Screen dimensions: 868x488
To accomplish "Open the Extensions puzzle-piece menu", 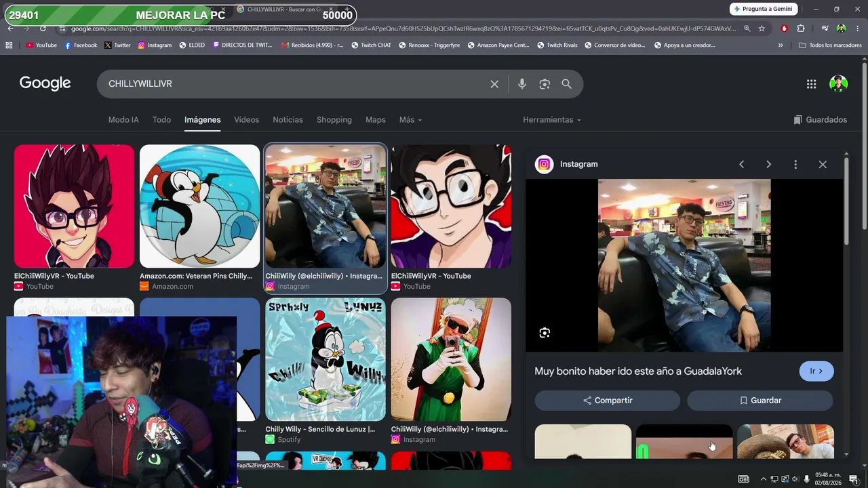I will point(801,28).
